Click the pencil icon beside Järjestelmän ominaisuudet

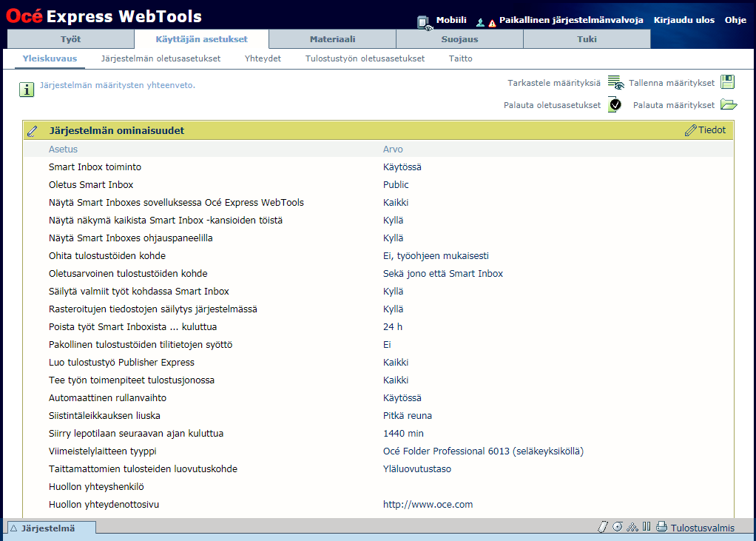click(32, 131)
